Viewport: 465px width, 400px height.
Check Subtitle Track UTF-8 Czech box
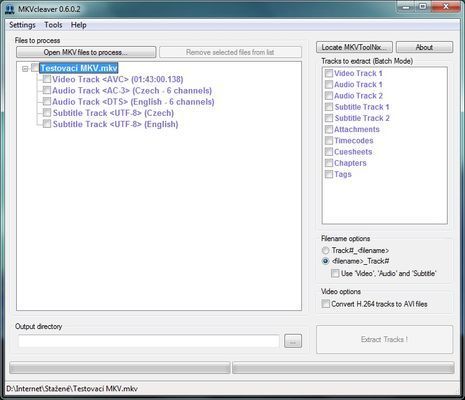click(47, 113)
